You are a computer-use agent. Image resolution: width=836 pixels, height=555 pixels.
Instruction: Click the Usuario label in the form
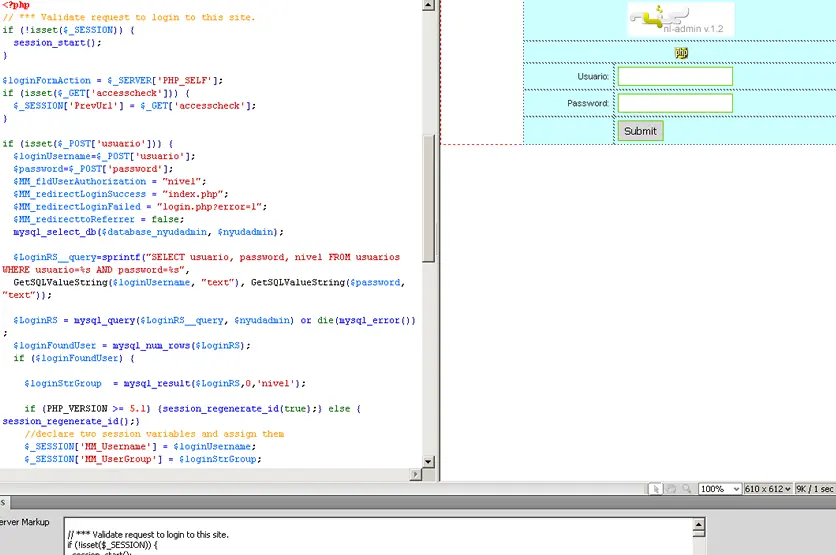tap(592, 77)
